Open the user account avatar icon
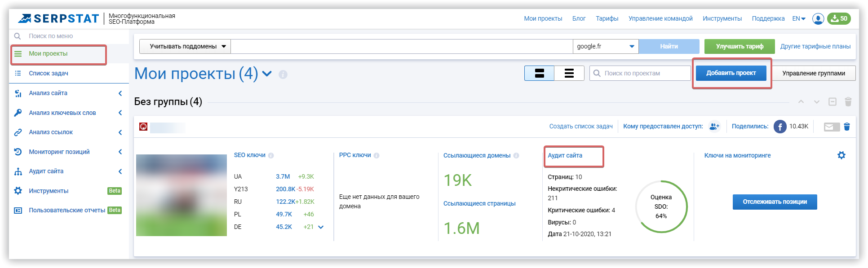Image resolution: width=868 pixels, height=268 pixels. tap(818, 19)
